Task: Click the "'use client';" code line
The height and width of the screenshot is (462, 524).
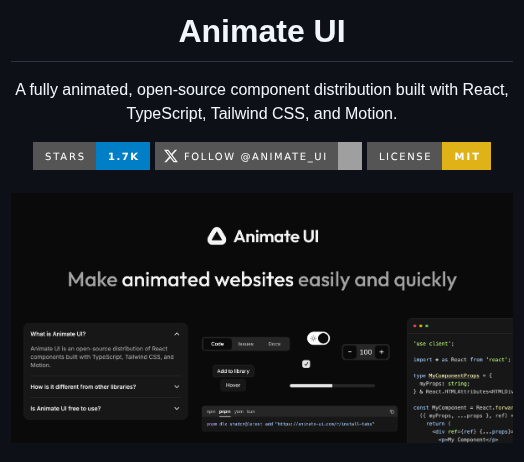Action: [433, 344]
